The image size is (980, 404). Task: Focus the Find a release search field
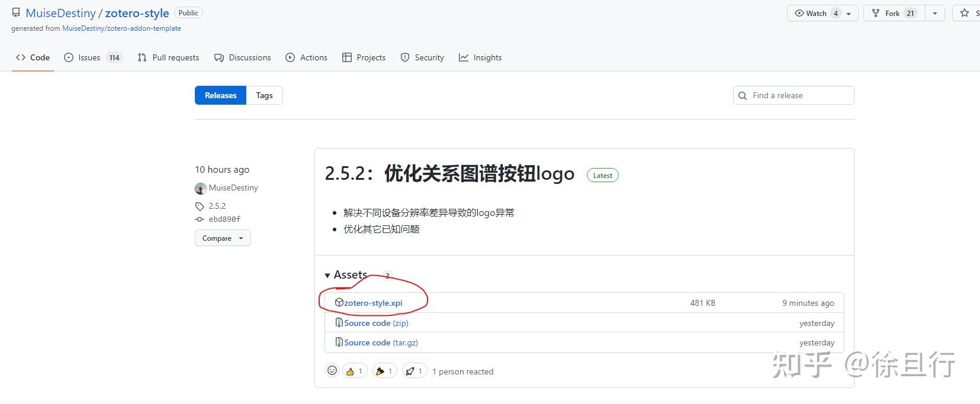[793, 95]
